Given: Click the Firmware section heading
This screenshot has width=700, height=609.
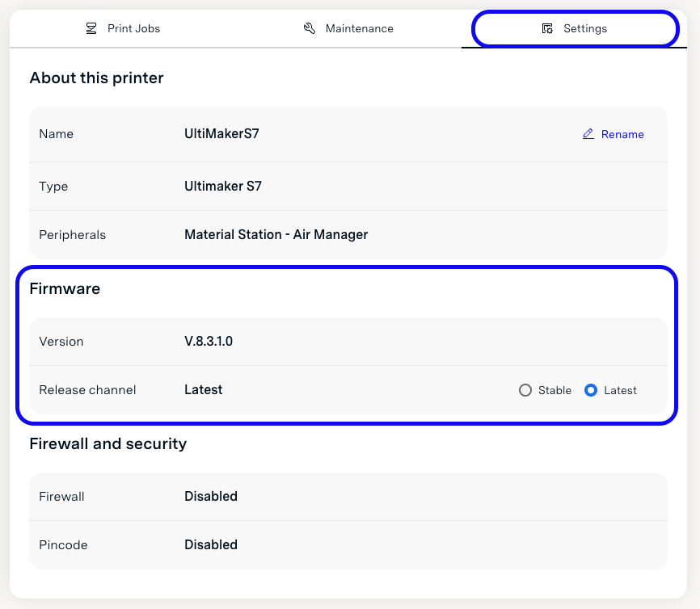Looking at the screenshot, I should 65,288.
